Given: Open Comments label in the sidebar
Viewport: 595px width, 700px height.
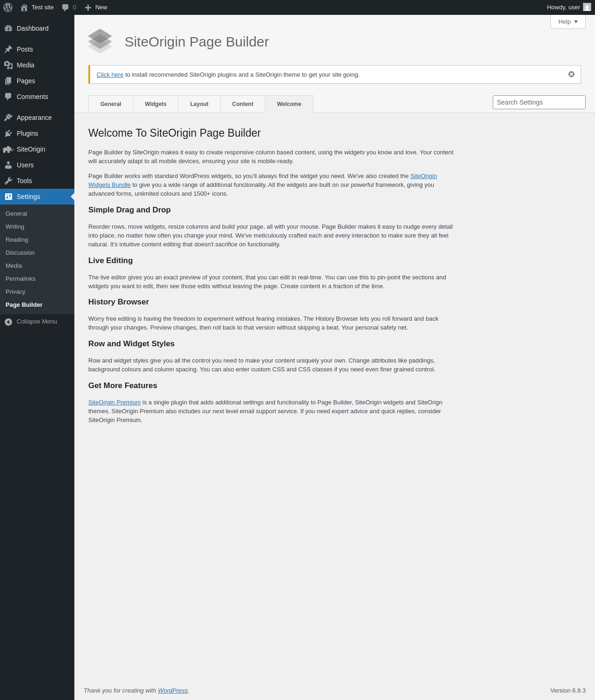Looking at the screenshot, I should 33,97.
